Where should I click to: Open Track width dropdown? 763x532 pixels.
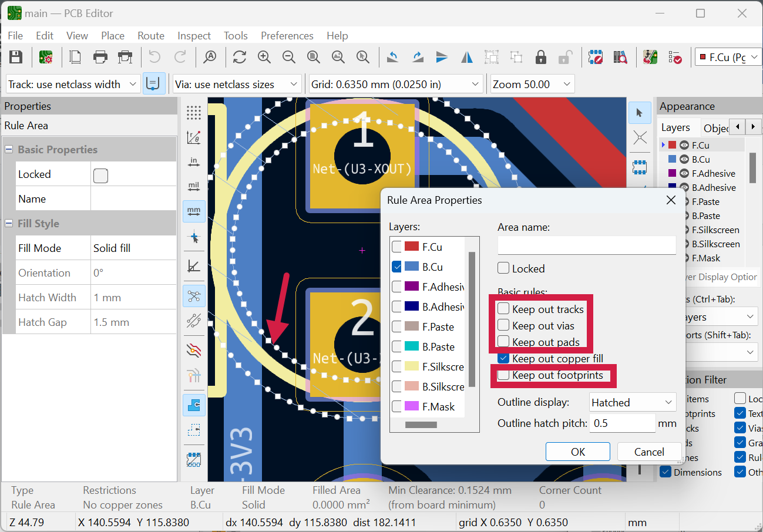[x=73, y=84]
